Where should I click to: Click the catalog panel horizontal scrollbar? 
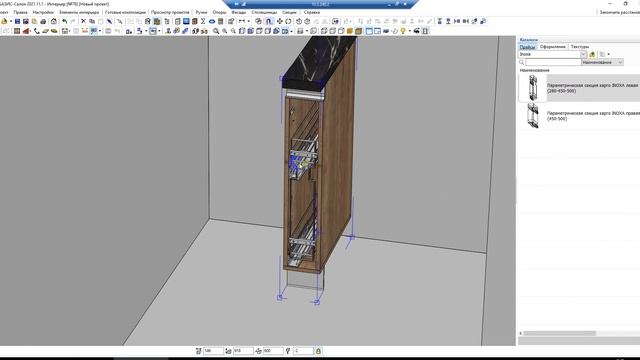point(559,333)
